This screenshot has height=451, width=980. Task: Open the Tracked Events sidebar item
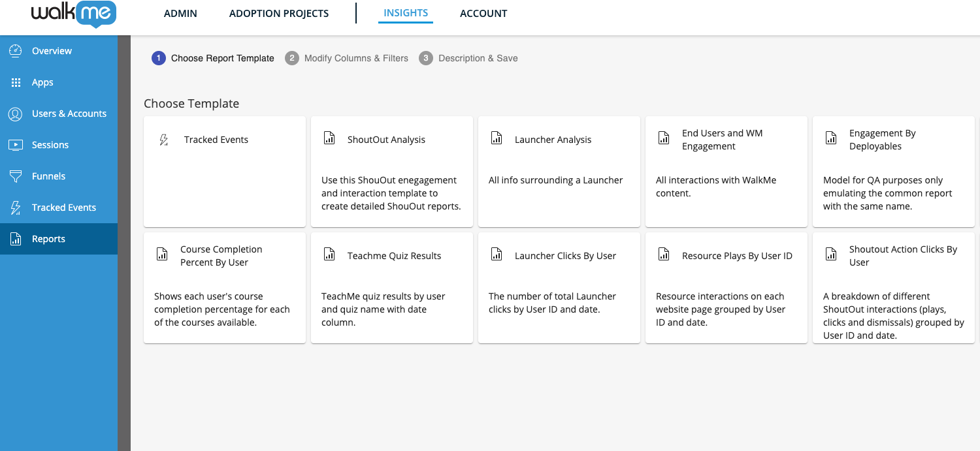pyautogui.click(x=14, y=207)
